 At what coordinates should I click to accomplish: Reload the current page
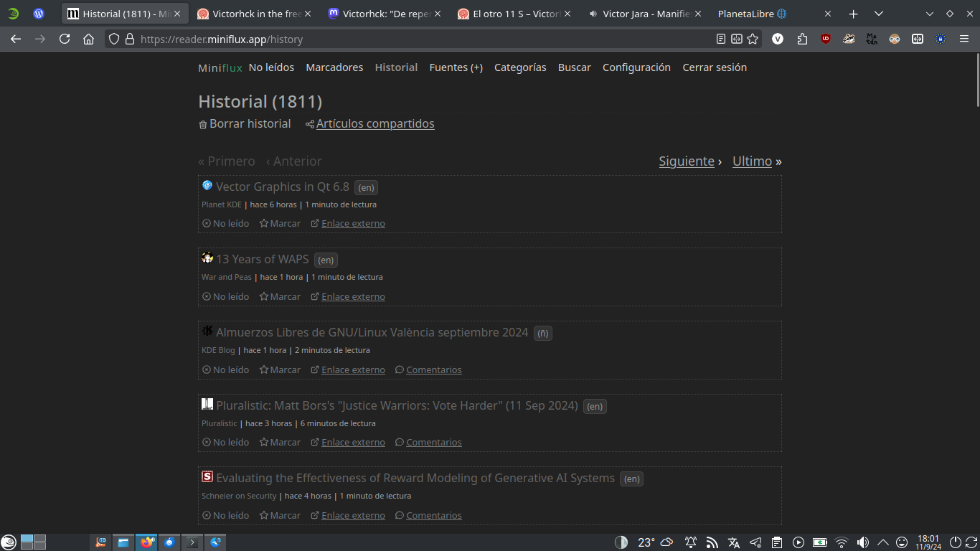(x=65, y=39)
